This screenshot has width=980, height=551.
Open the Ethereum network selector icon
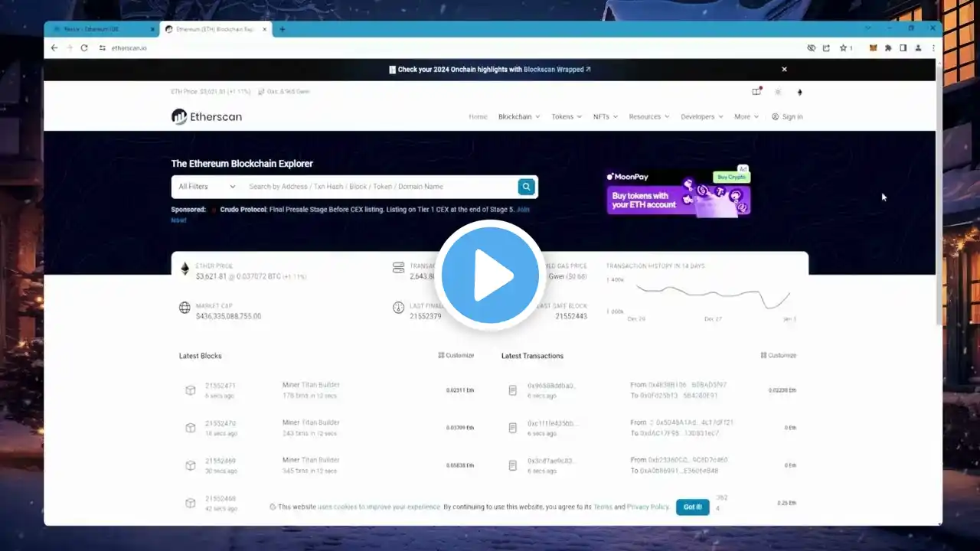(799, 92)
